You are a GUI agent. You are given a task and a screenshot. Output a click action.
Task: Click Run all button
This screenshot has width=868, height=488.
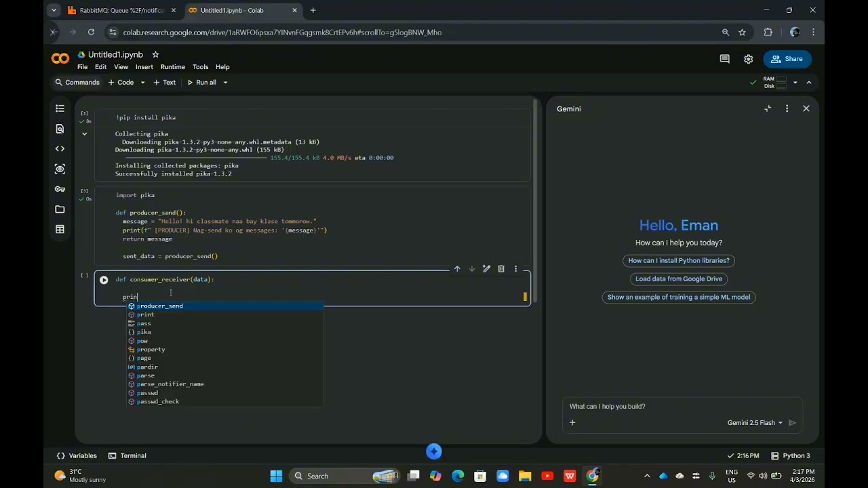[x=201, y=83]
